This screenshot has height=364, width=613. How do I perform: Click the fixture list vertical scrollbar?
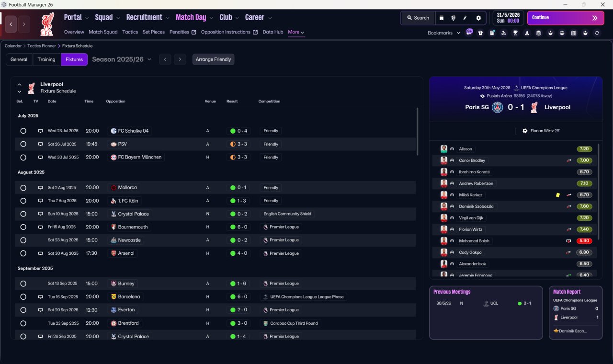click(417, 131)
